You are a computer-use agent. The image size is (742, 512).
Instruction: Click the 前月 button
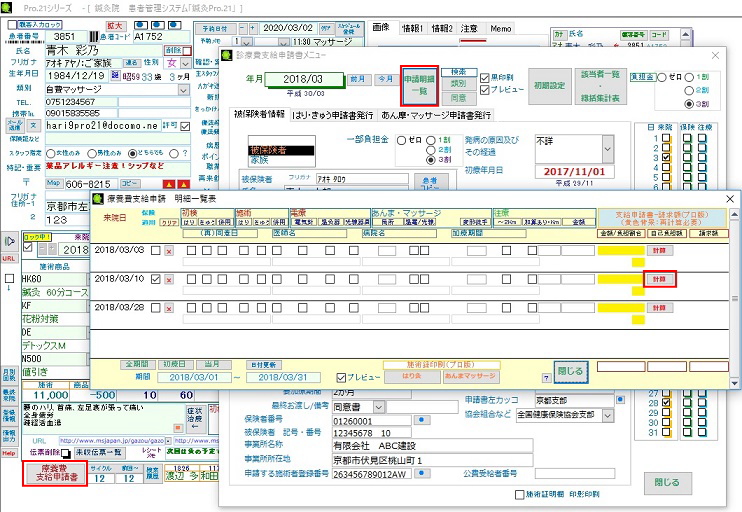(358, 79)
